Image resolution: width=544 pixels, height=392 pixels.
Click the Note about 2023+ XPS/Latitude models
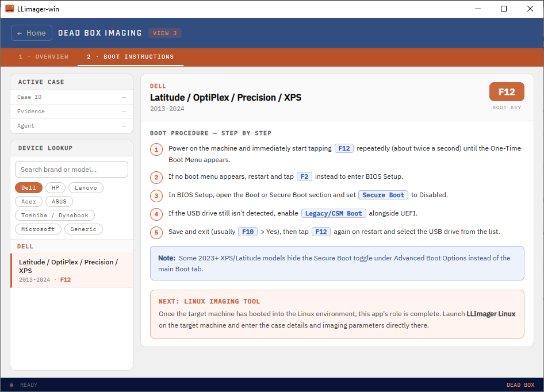(x=337, y=263)
